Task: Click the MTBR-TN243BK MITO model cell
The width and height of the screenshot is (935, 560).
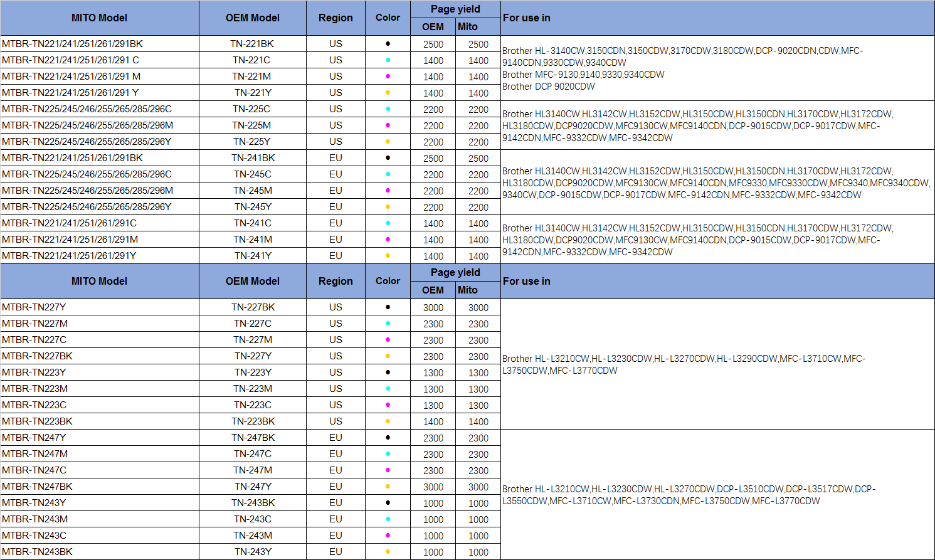Action: coord(100,552)
